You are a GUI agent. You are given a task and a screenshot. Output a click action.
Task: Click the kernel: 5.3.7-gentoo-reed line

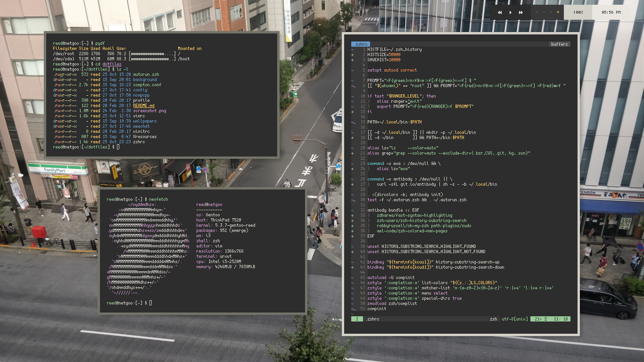click(226, 226)
